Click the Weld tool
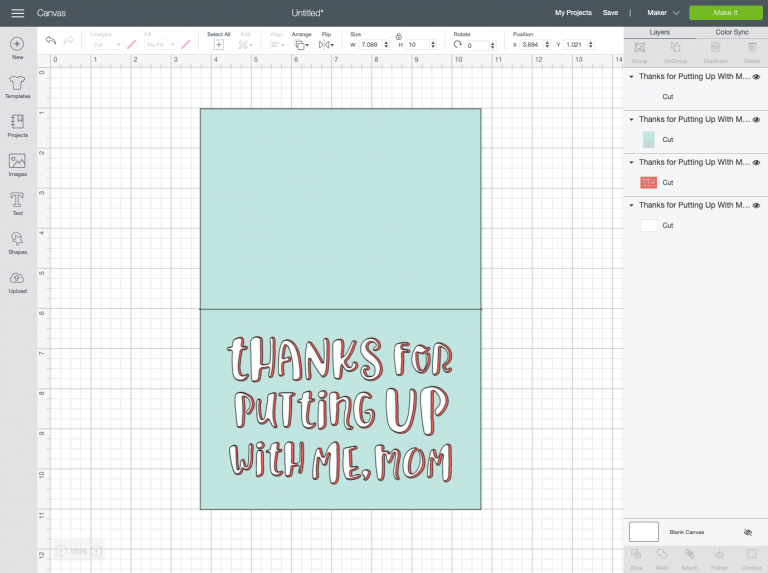Viewport: 768px width, 573px height. tap(662, 559)
